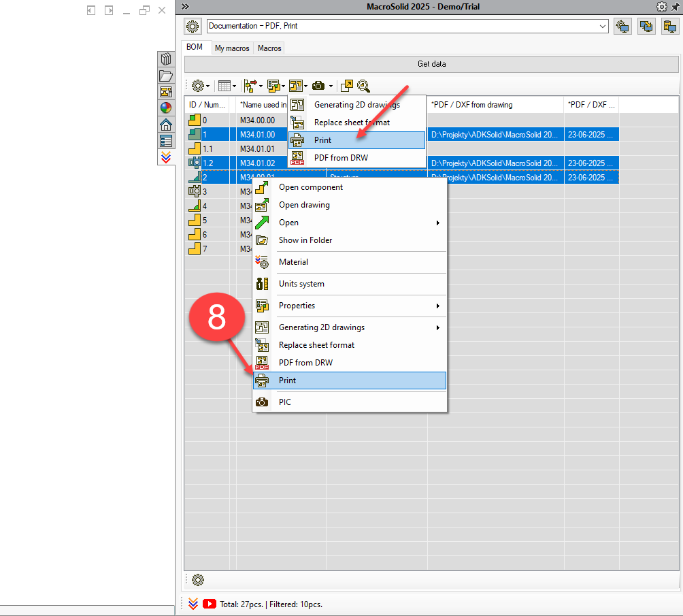Click the export window toolbar icon
The width and height of the screenshot is (683, 616).
(347, 86)
